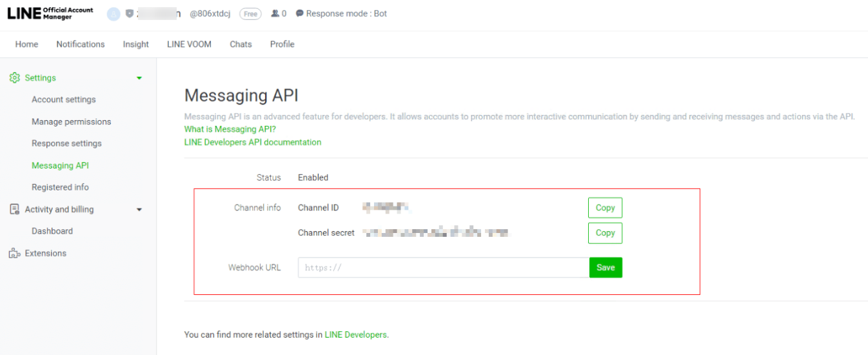Click the LINE Official Account Manager logo
Image resolution: width=868 pixels, height=355 pixels.
pos(50,14)
